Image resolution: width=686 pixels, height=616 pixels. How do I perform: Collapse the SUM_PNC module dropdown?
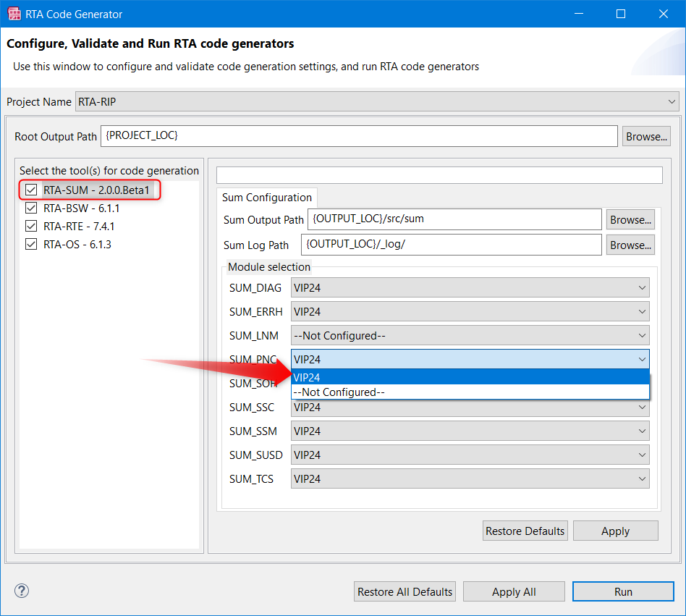pyautogui.click(x=470, y=359)
